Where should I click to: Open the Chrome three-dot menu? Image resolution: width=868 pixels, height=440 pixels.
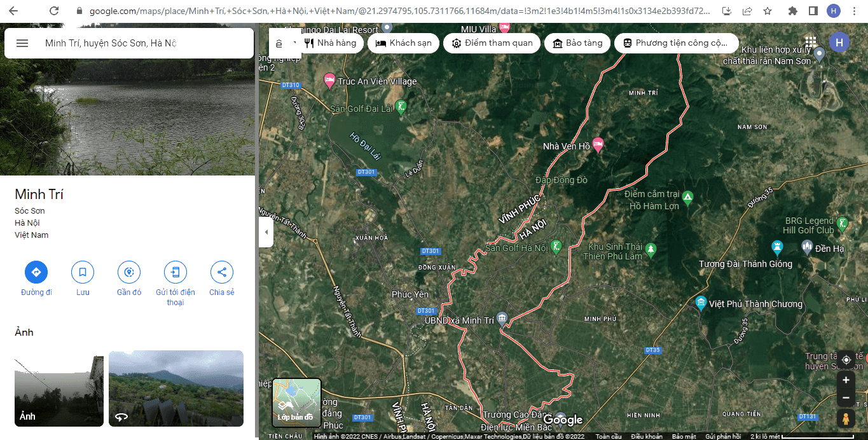point(855,11)
